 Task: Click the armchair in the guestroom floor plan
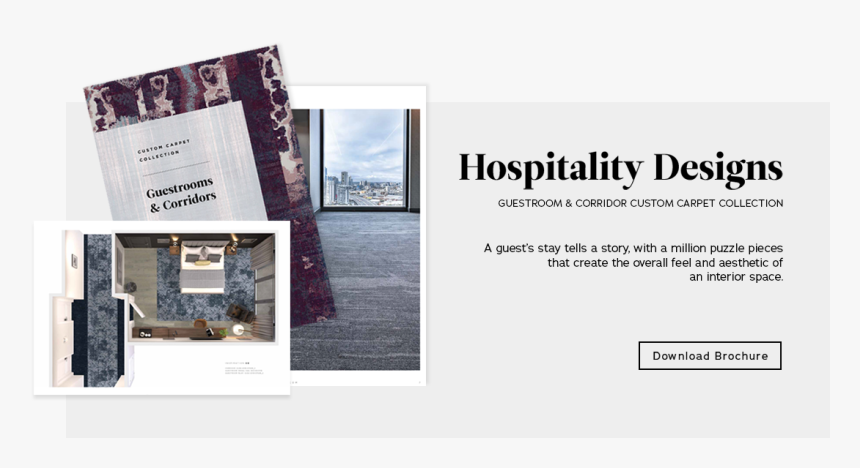240,313
